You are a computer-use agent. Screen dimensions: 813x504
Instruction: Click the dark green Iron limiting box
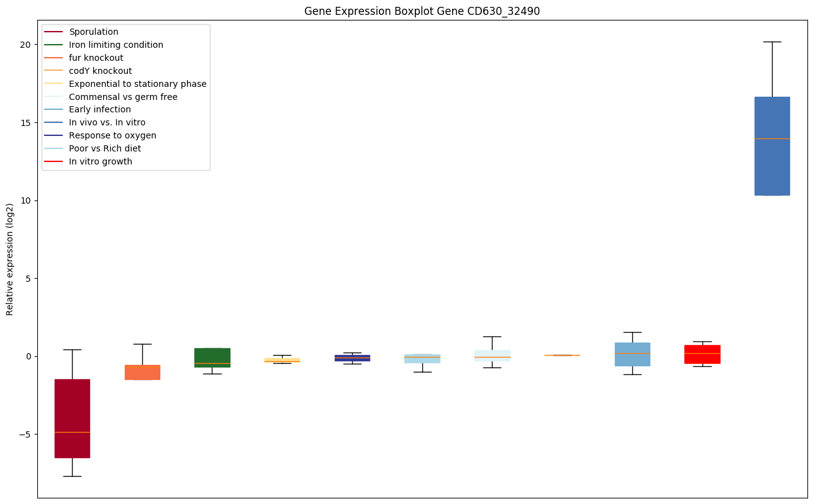[x=212, y=358]
